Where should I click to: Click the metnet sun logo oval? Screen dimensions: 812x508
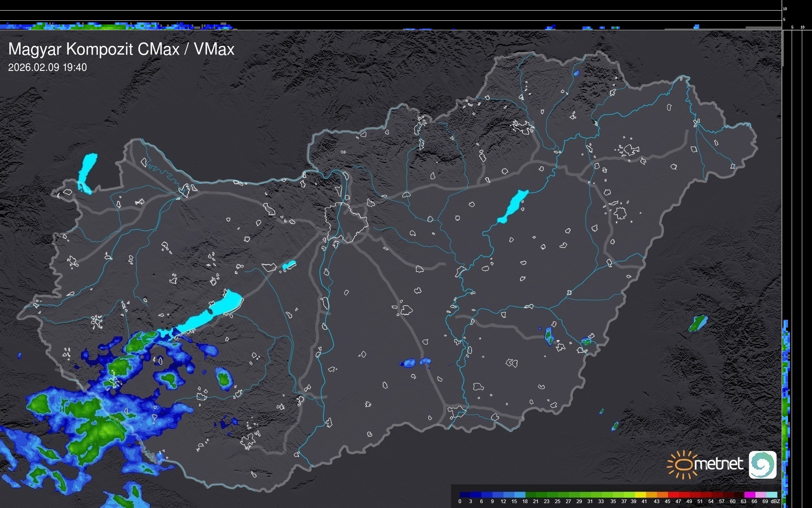coord(683,465)
